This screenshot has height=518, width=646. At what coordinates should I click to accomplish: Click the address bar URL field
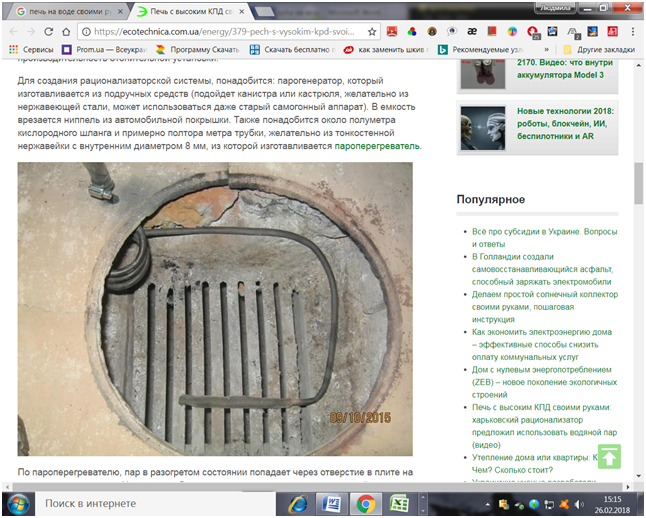point(223,32)
